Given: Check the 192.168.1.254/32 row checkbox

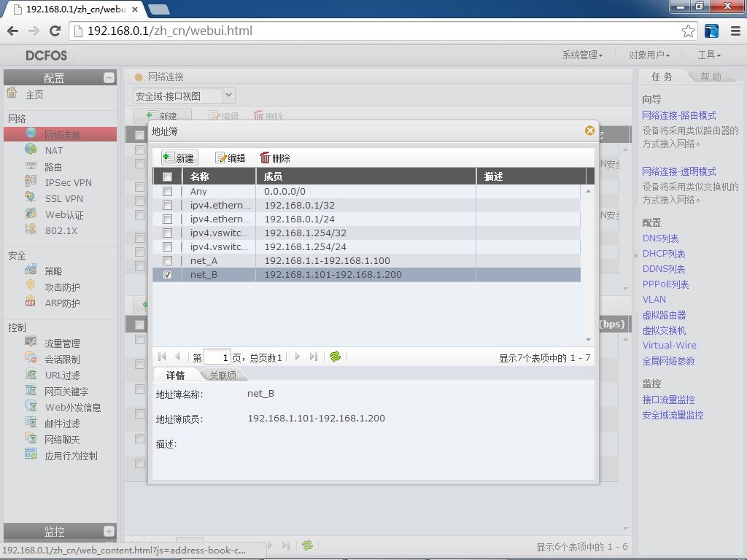Looking at the screenshot, I should [x=167, y=233].
